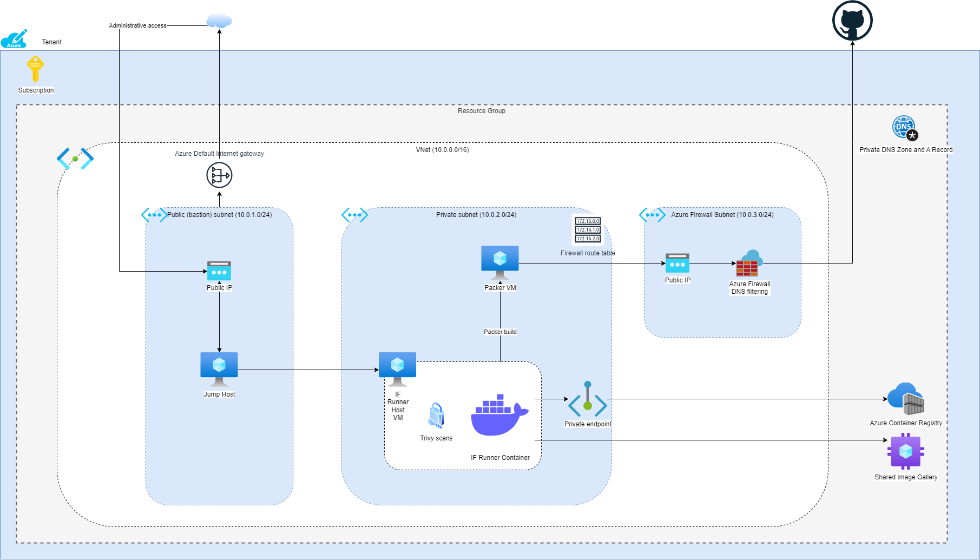
Task: Select Private subnet (10.0.2.0/24) text
Action: tap(476, 215)
